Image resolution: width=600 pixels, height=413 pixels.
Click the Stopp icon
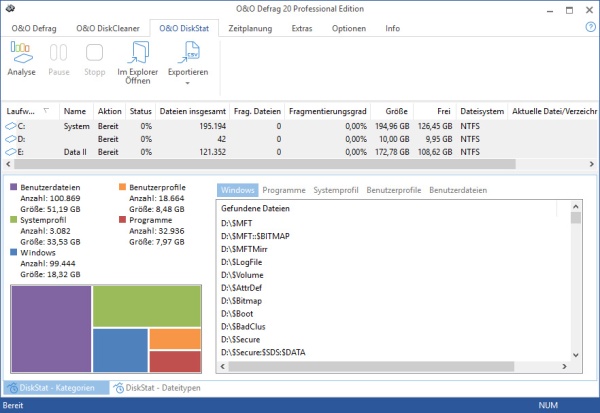pyautogui.click(x=95, y=52)
